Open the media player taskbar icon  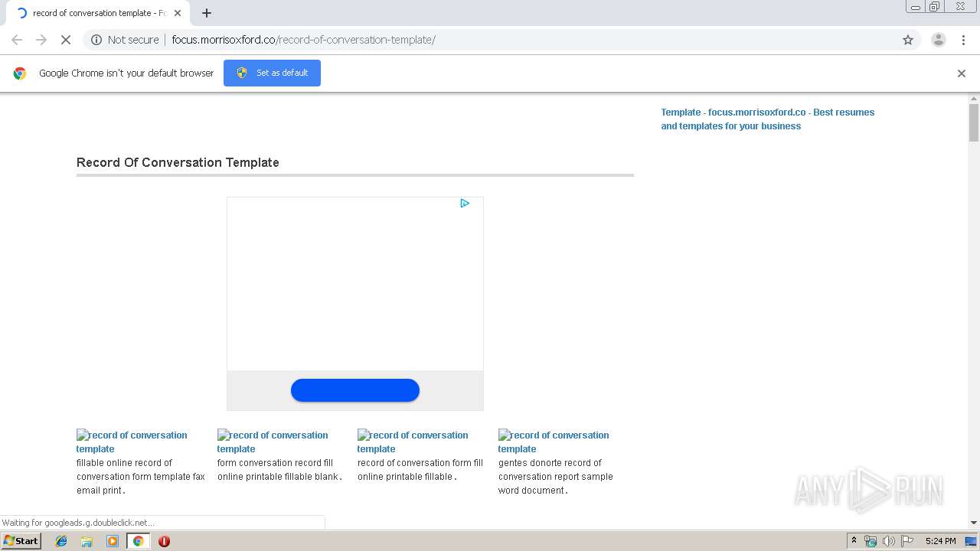click(x=113, y=541)
